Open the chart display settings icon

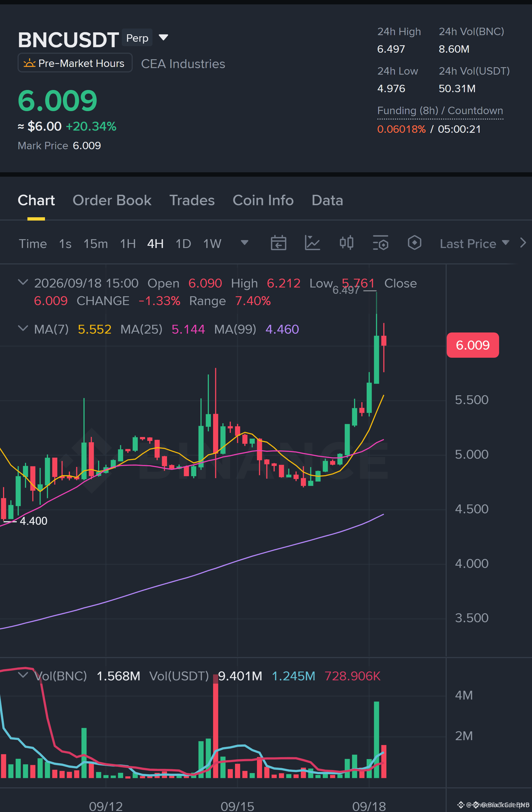tap(381, 243)
